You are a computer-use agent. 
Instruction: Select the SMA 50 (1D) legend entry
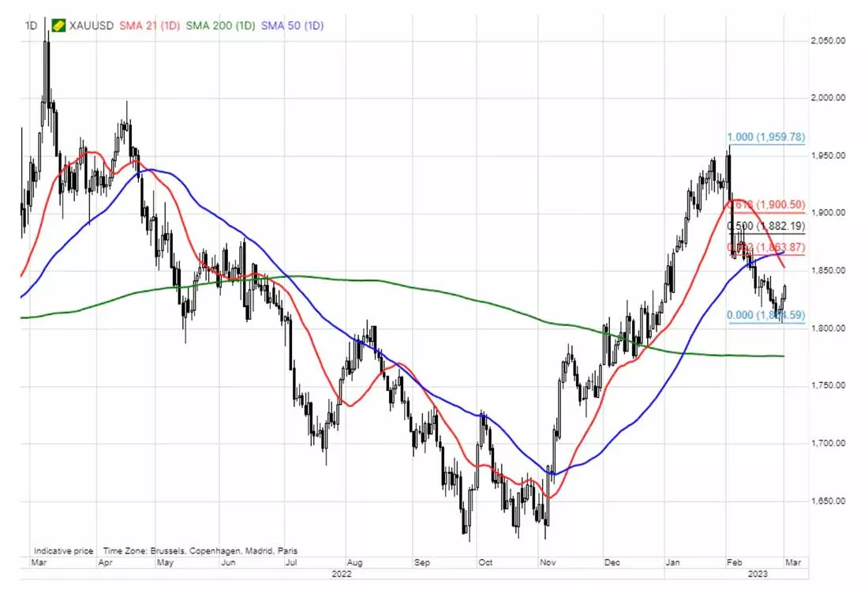[x=292, y=25]
